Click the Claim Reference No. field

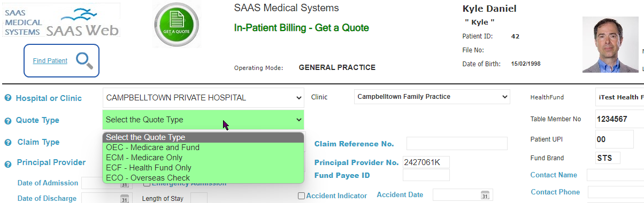457,144
